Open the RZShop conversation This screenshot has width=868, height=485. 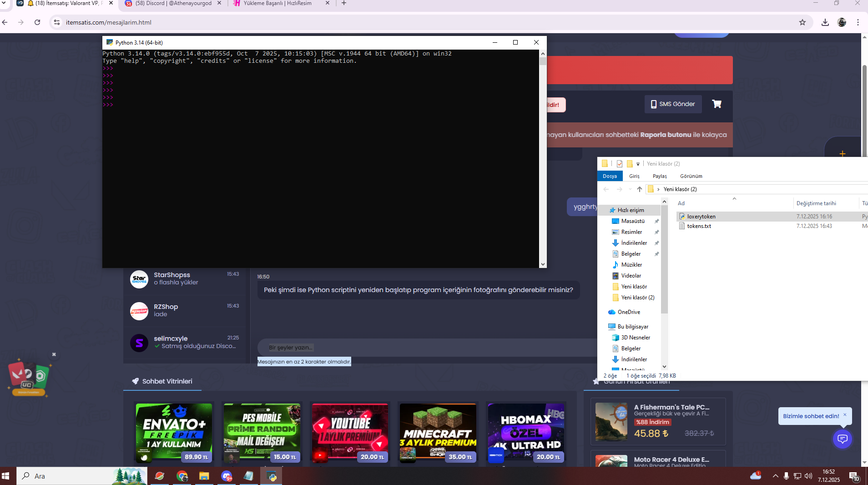[184, 311]
